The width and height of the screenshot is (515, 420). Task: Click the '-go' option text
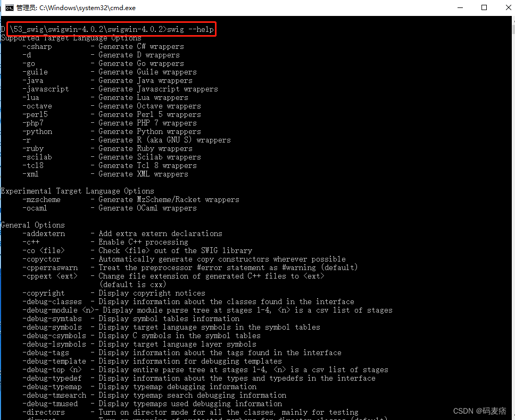(29, 64)
